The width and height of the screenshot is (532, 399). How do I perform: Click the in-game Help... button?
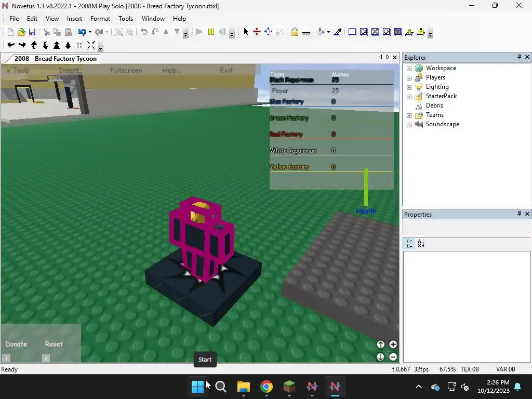tap(171, 70)
